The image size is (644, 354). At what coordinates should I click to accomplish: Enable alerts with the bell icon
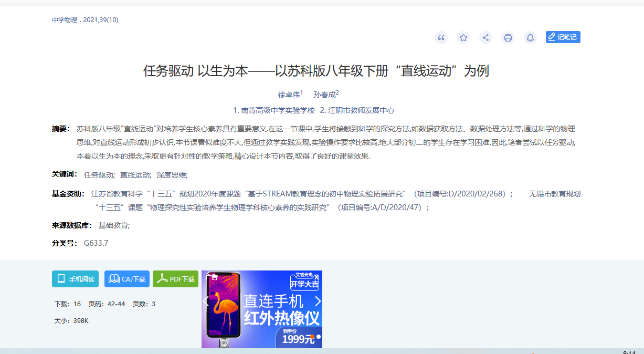530,37
